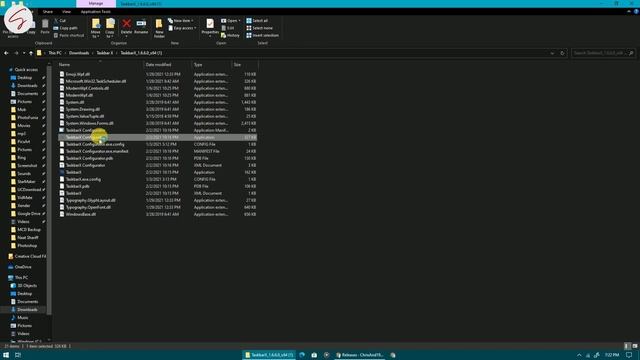640x360 pixels.
Task: Click the Edit command in the Open group
Action: [x=228, y=28]
